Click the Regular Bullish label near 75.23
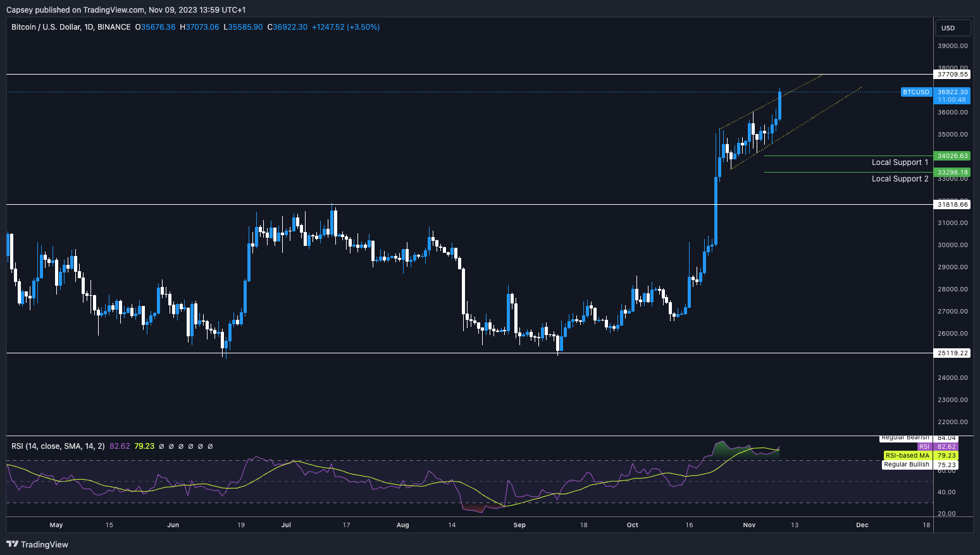 [907, 464]
